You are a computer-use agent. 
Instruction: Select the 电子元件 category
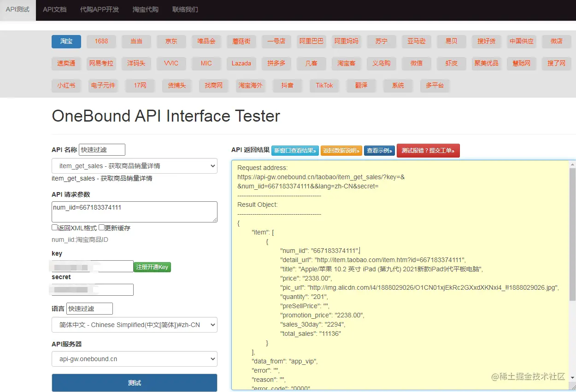(103, 86)
